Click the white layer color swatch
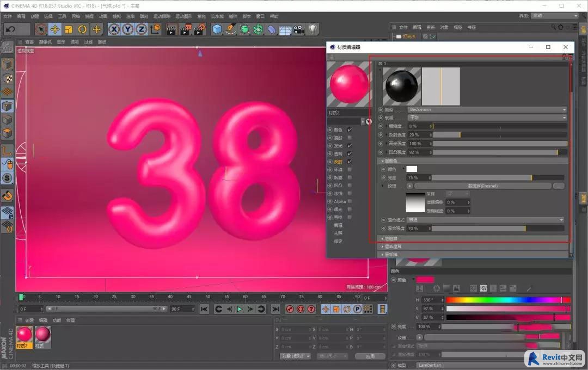The width and height of the screenshot is (588, 370). [412, 169]
